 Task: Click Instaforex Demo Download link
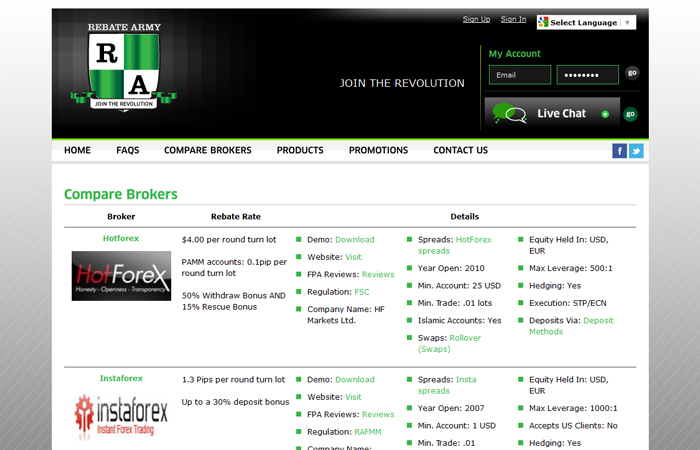pos(355,380)
